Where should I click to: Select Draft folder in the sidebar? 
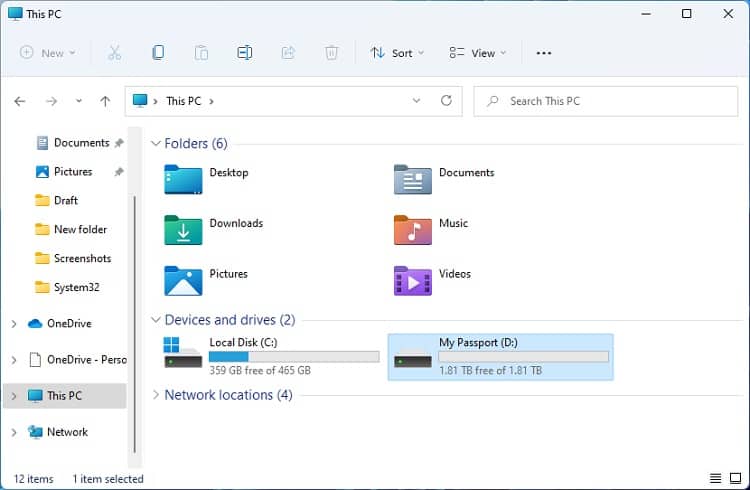pos(56,200)
